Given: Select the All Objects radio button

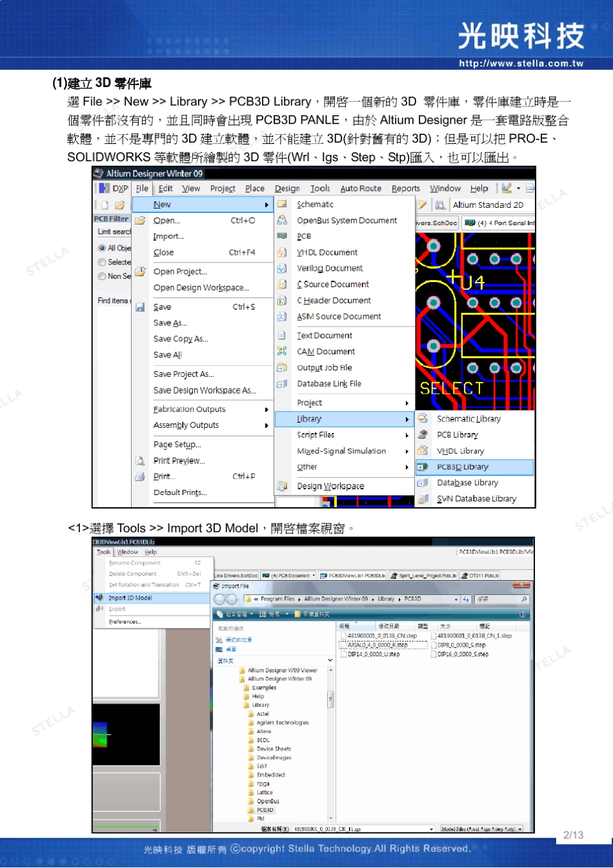Looking at the screenshot, I should [102, 248].
